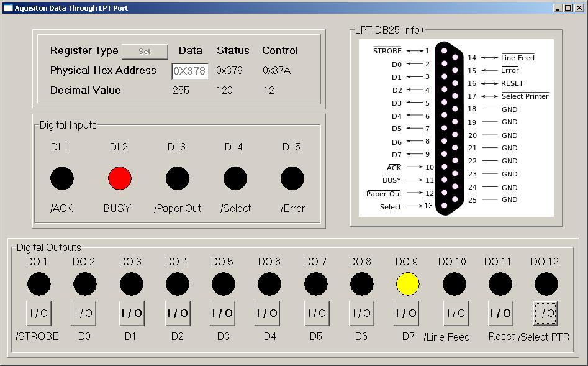Click the DI 3 /Paper Out indicator

click(x=178, y=178)
